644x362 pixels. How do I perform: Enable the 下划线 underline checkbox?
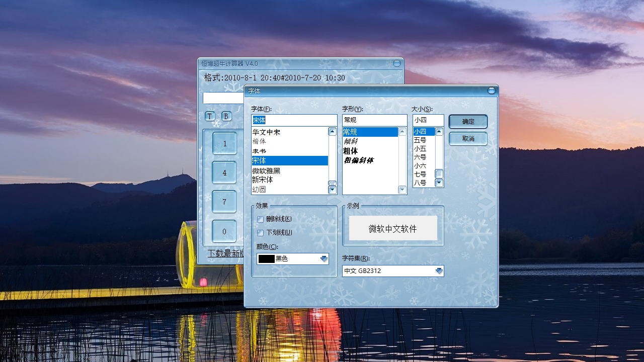(260, 233)
